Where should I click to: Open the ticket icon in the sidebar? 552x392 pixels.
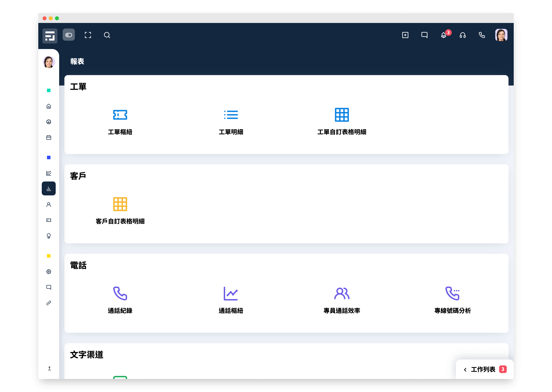[49, 220]
